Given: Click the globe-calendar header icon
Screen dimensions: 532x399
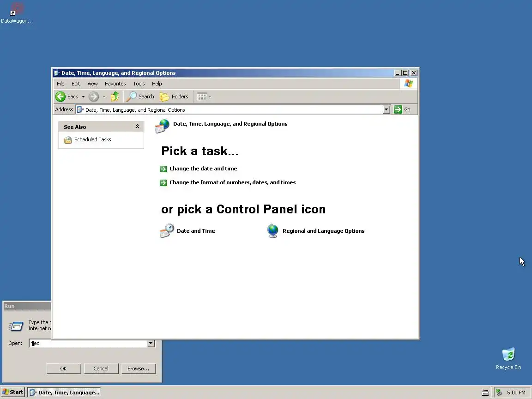Looking at the screenshot, I should coord(162,126).
